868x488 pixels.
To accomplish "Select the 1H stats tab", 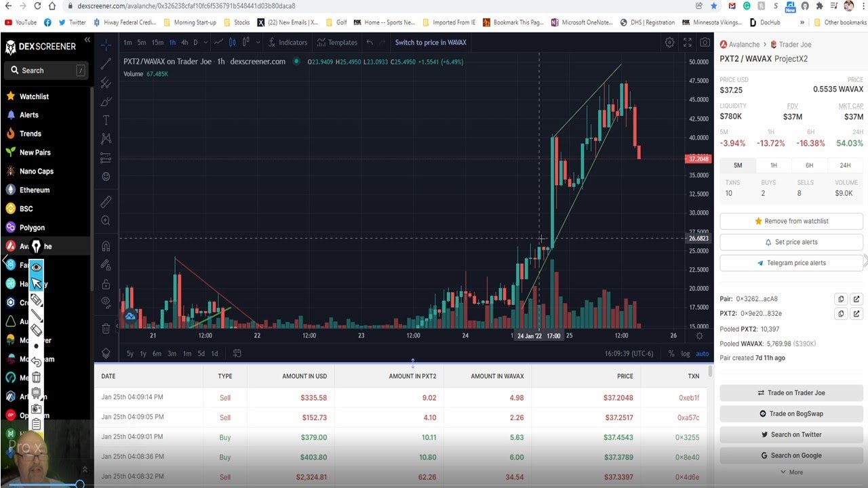I will point(773,165).
